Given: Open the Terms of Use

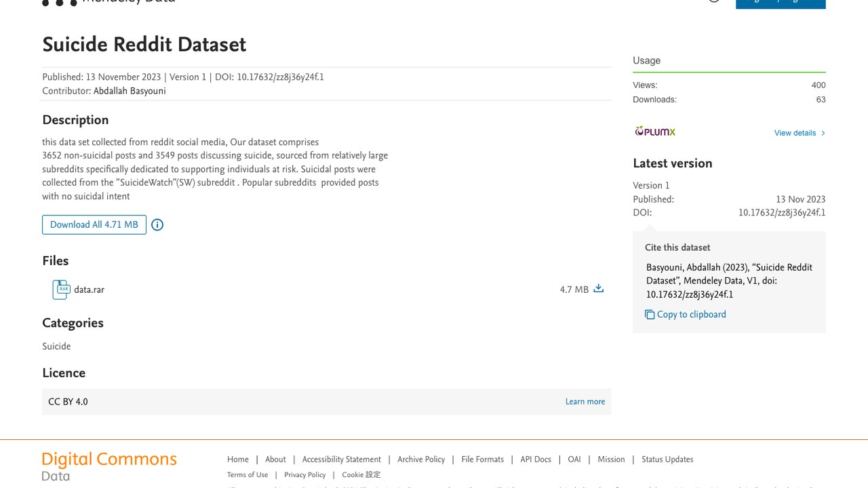Looking at the screenshot, I should tap(248, 475).
